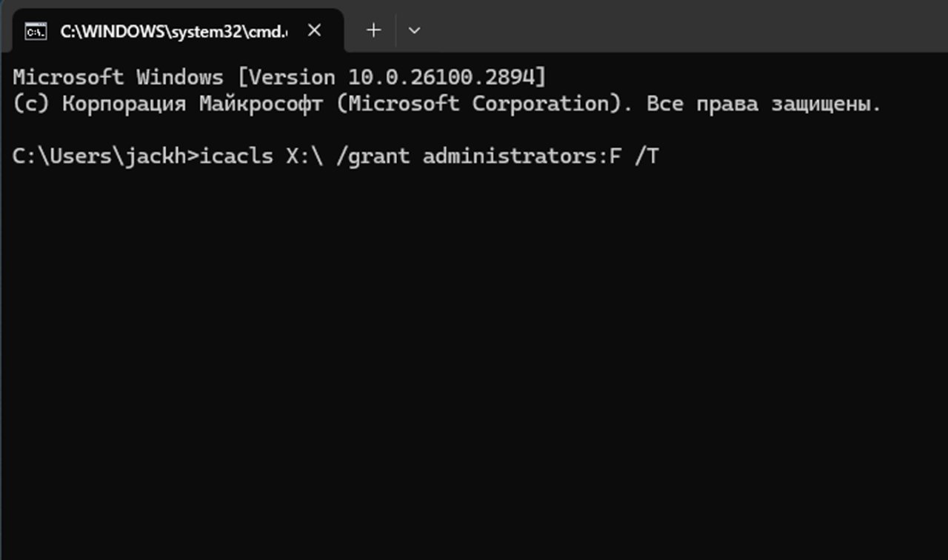The image size is (948, 560).
Task: Click the blinking cursor after the command
Action: [670, 156]
